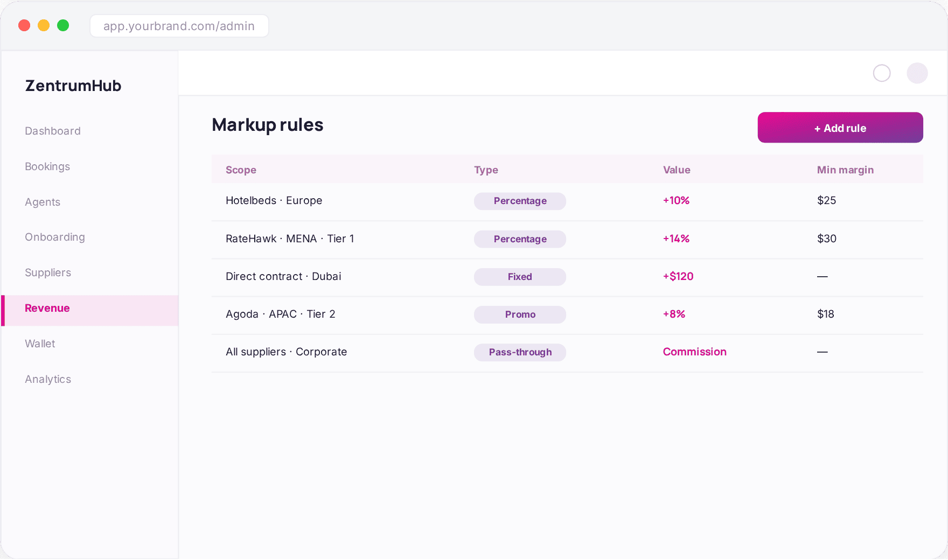Click the + Add rule button

click(840, 128)
